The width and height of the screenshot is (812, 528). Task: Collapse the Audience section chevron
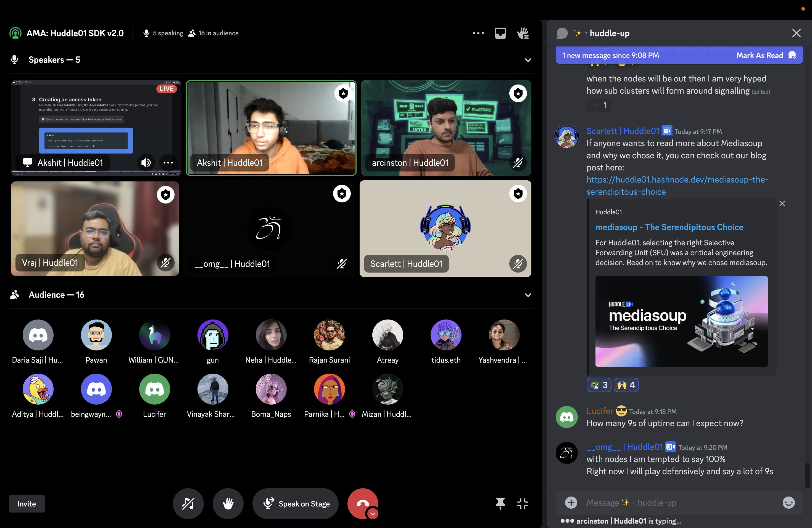tap(528, 295)
